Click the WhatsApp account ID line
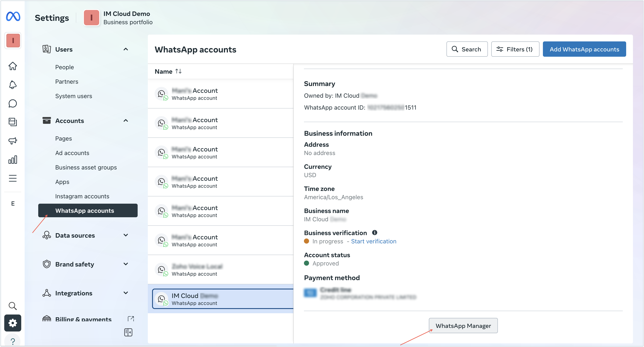Viewport: 644px width, 347px height. (360, 107)
